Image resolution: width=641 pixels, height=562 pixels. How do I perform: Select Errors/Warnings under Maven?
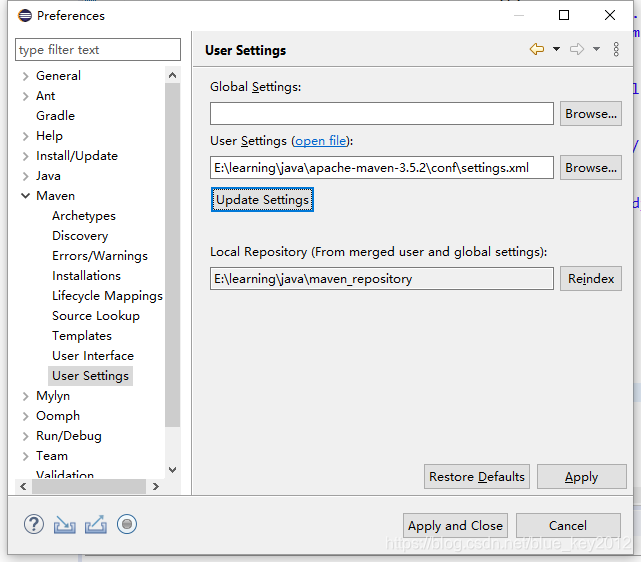100,256
